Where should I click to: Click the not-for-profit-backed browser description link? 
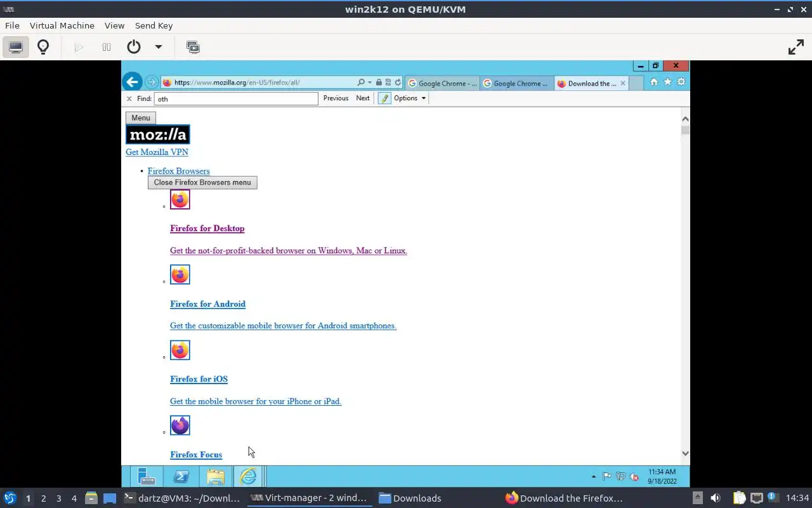(x=289, y=251)
